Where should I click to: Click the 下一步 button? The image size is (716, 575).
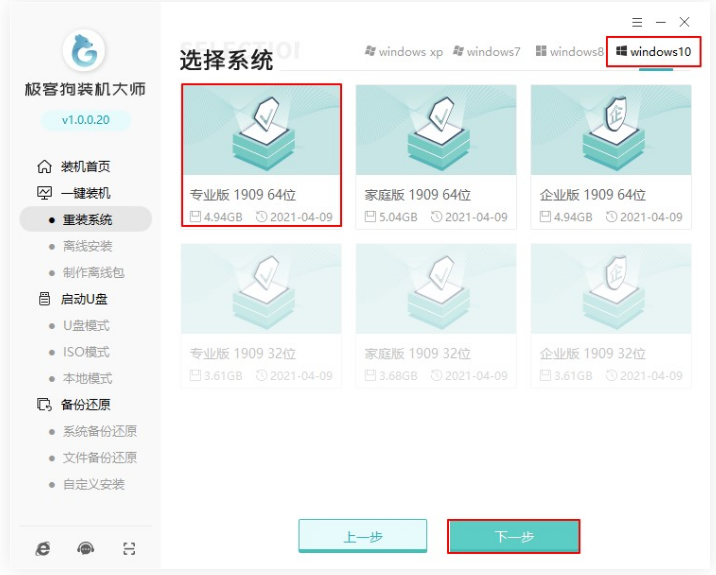pyautogui.click(x=513, y=537)
